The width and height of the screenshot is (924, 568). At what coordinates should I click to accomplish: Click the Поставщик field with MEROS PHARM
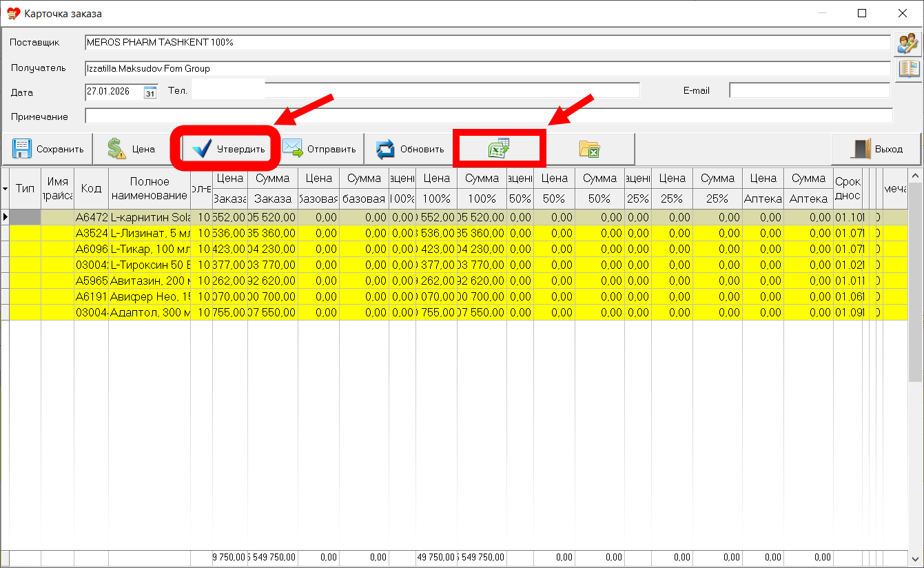488,43
